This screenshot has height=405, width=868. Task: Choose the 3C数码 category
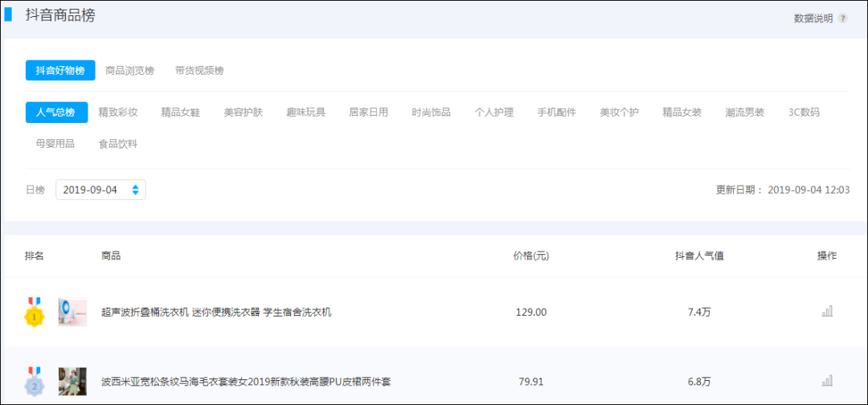[x=804, y=112]
